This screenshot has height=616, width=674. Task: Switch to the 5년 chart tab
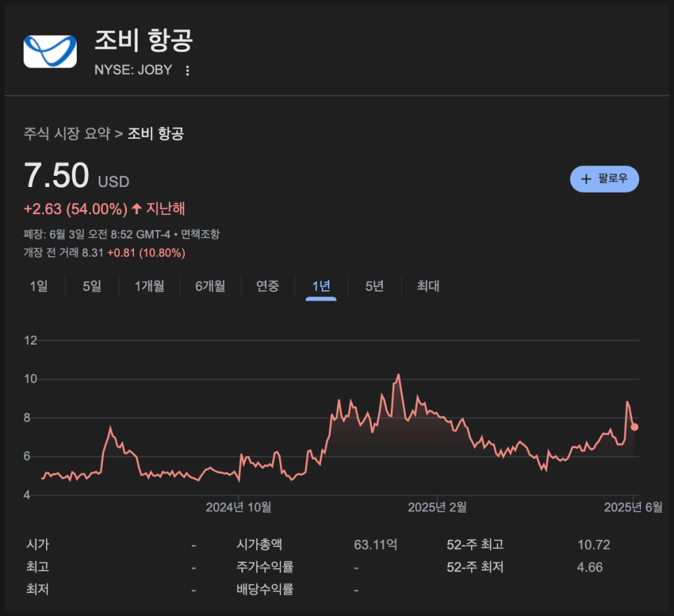tap(375, 286)
